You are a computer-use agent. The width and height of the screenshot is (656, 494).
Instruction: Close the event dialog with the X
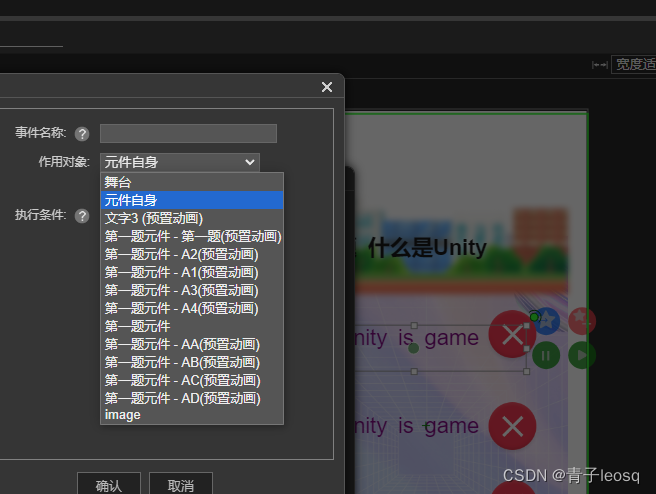327,87
